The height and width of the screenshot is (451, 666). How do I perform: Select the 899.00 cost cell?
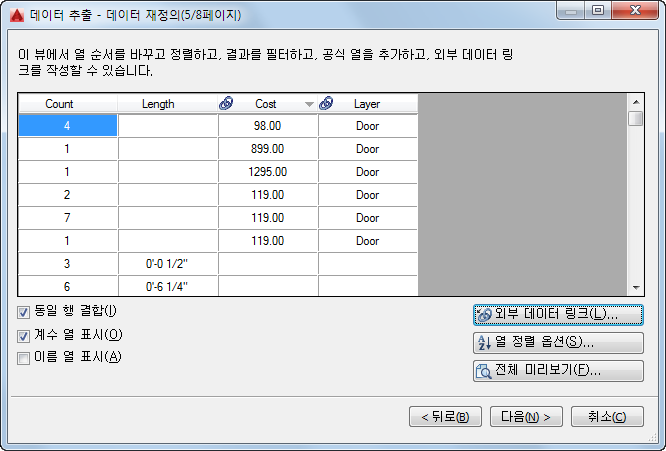pyautogui.click(x=268, y=149)
